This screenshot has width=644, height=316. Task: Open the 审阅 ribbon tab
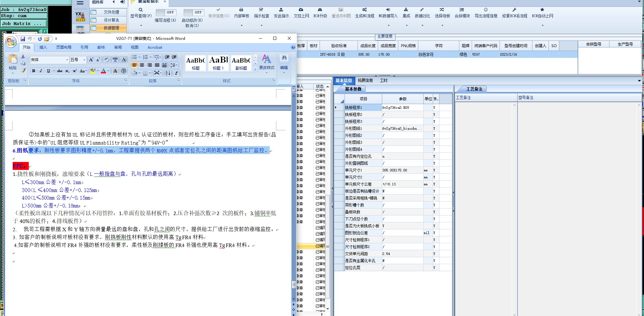pyautogui.click(x=118, y=47)
